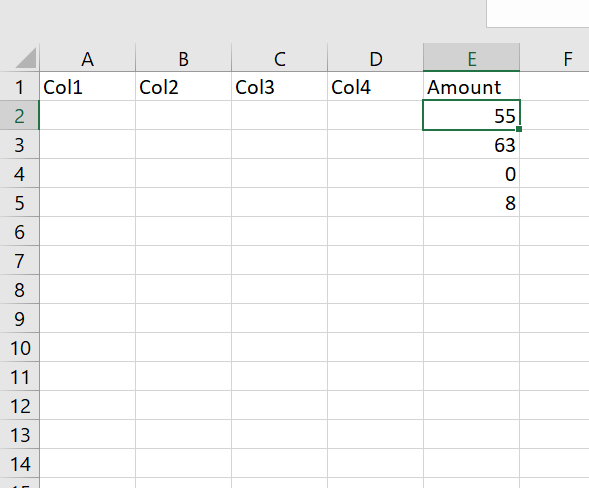The height and width of the screenshot is (488, 589).
Task: Click empty cell C4 under Col3
Action: coord(279,173)
